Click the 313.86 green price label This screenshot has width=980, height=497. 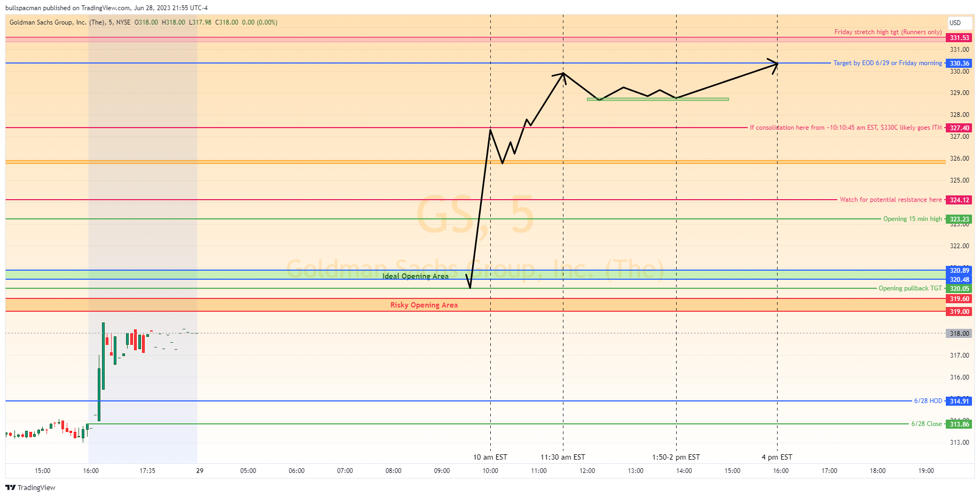[x=959, y=424]
